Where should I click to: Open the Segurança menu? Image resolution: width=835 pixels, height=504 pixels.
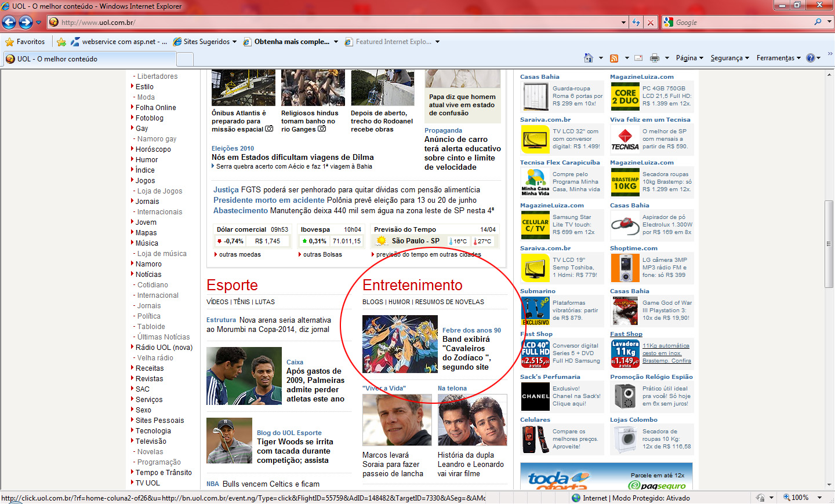pyautogui.click(x=729, y=58)
